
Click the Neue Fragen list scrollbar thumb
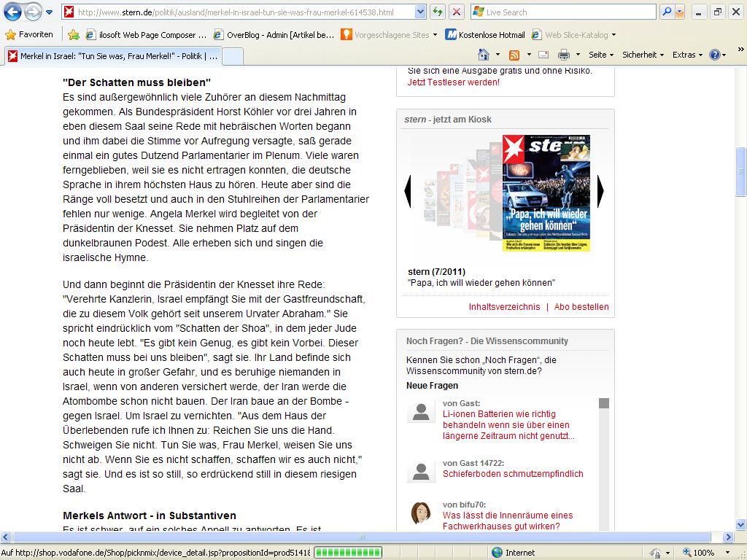pos(603,403)
